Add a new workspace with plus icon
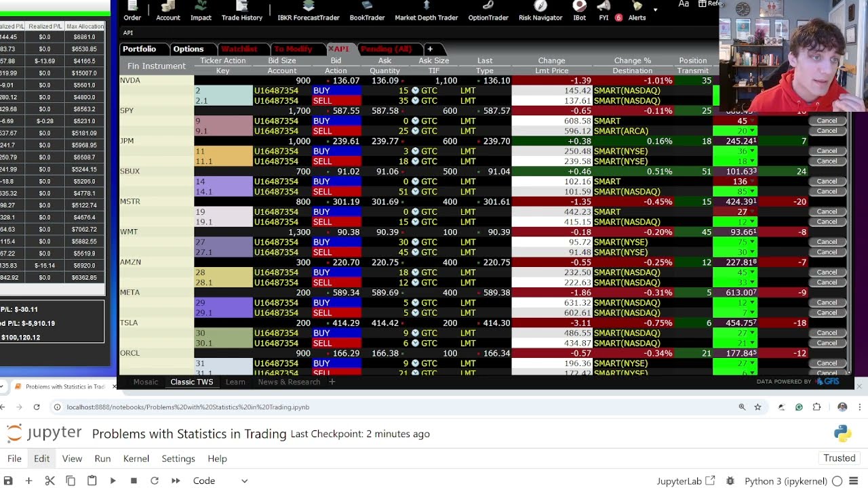 point(332,382)
